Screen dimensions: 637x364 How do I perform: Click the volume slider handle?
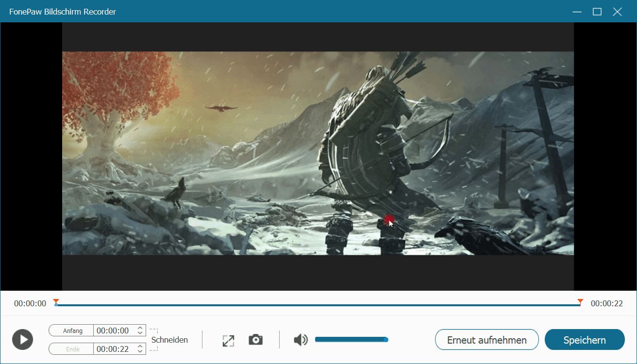[x=386, y=339]
